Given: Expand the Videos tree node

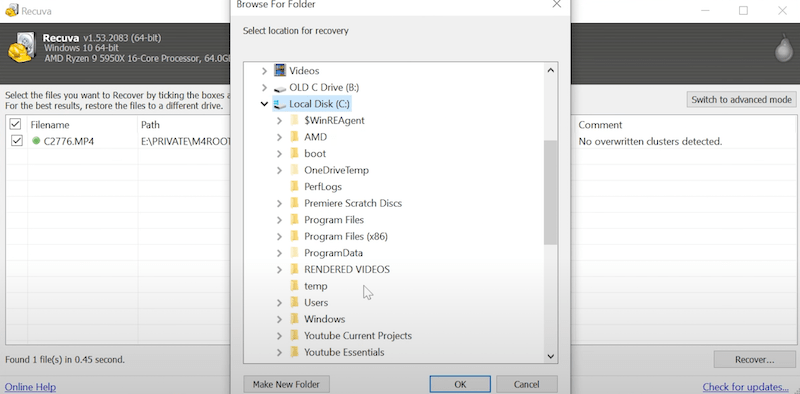Looking at the screenshot, I should point(264,71).
